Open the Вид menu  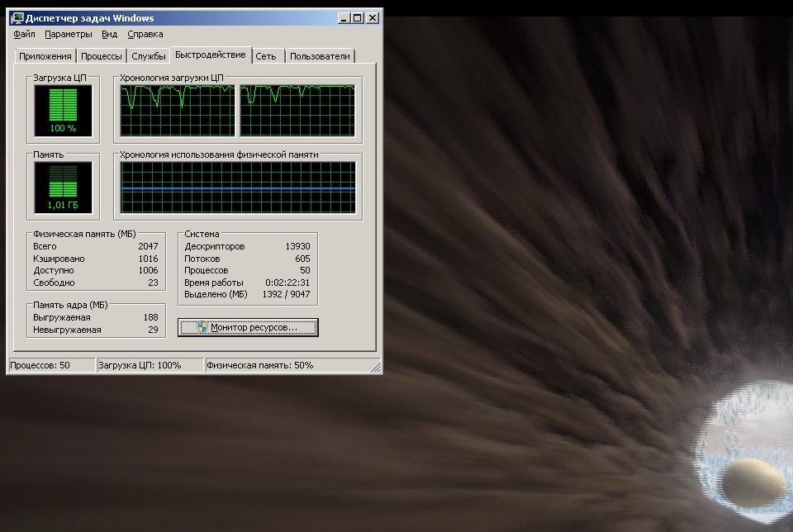click(109, 34)
